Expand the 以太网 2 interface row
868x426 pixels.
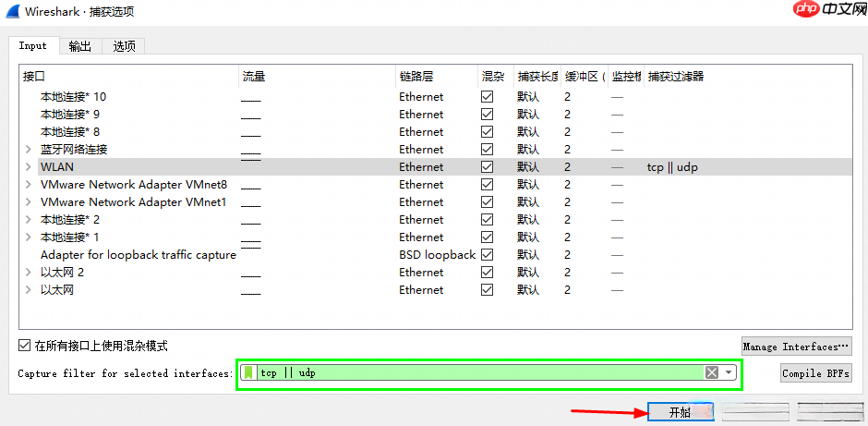coord(29,273)
